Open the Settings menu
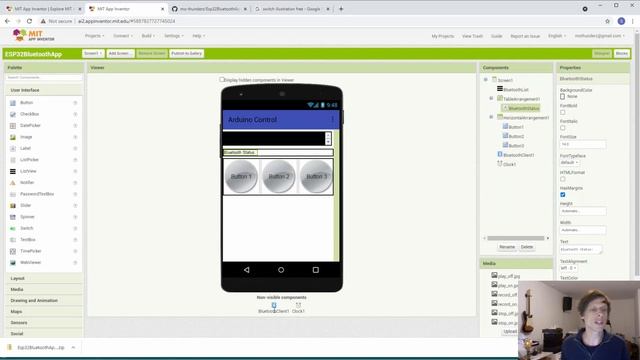640x360 pixels. (174, 36)
